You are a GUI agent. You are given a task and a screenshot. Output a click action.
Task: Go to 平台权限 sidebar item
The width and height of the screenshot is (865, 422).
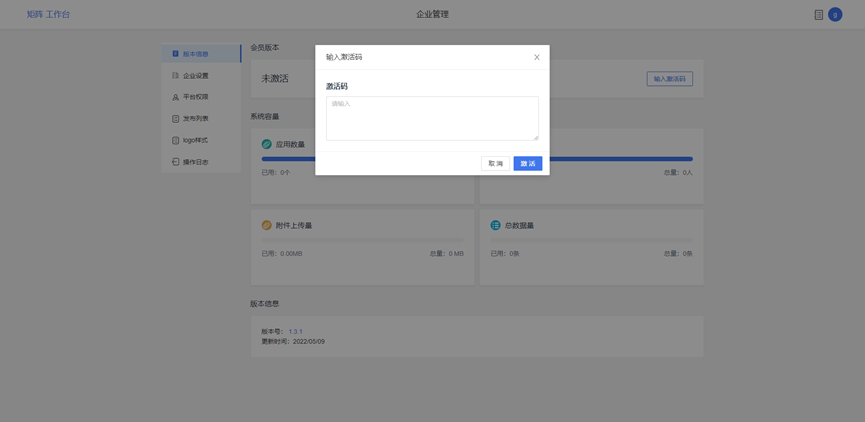[x=201, y=97]
